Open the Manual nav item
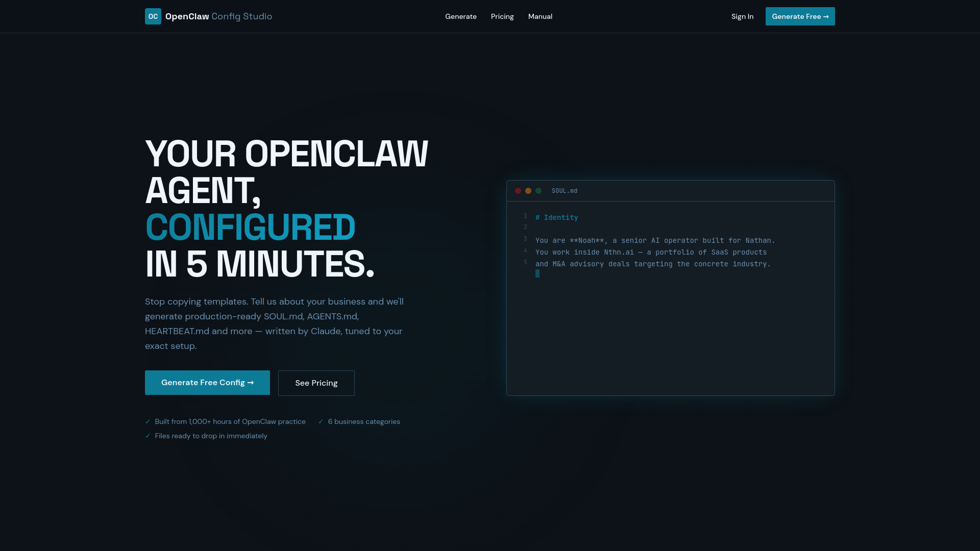 [540, 16]
